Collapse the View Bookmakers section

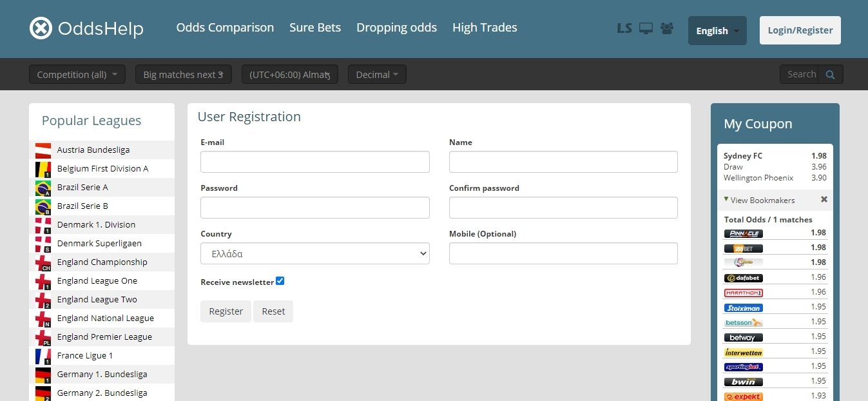click(759, 200)
